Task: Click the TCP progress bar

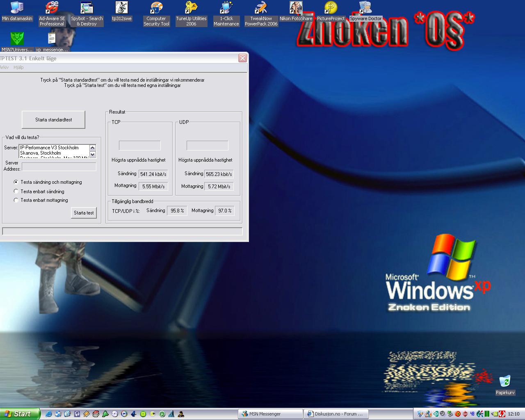Action: [x=139, y=145]
